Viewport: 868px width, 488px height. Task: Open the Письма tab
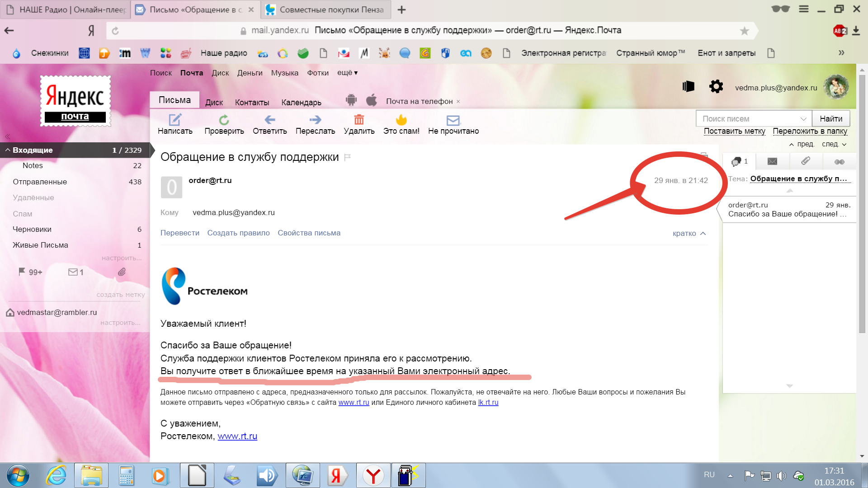(175, 100)
